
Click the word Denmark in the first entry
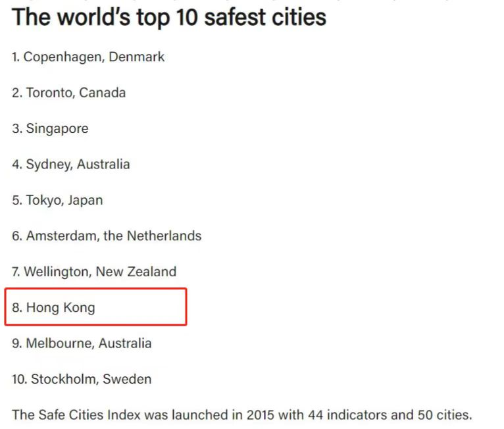(137, 57)
